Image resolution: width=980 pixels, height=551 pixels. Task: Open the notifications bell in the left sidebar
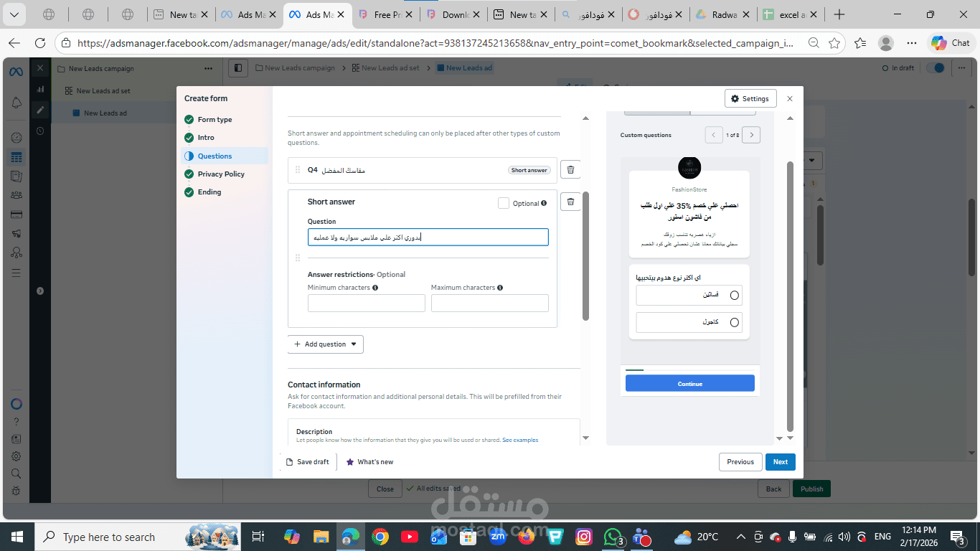click(x=17, y=103)
